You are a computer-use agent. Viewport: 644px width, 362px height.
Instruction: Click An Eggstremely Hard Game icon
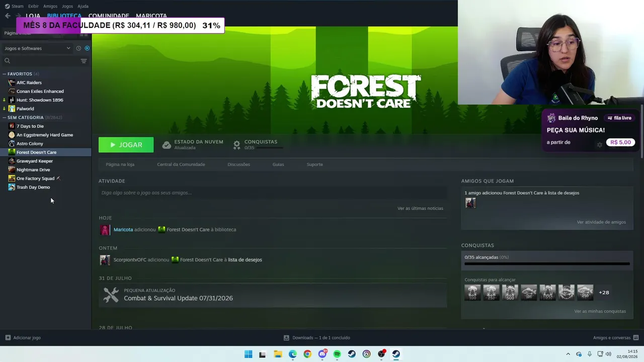pos(12,135)
